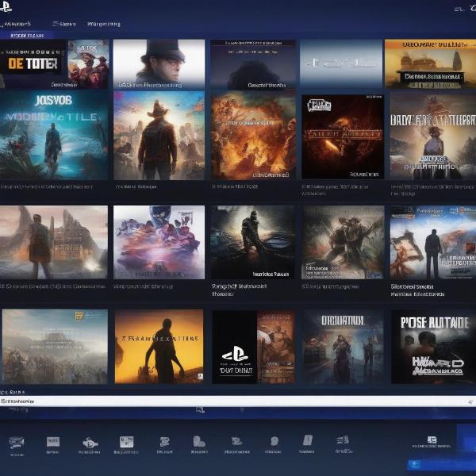Open the cover of the dark figure wading in water

(x=252, y=242)
